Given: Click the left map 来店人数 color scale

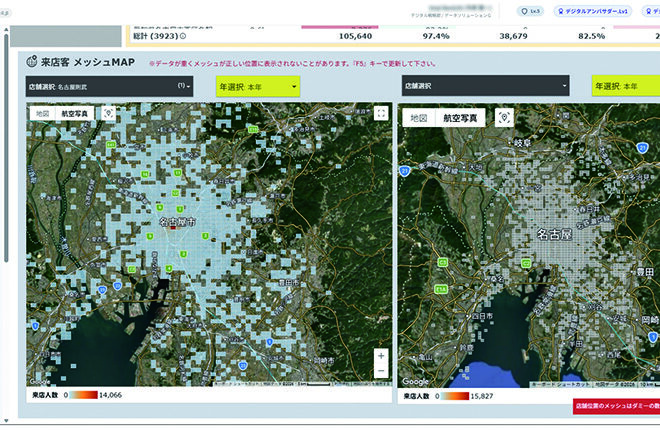Looking at the screenshot, I should pos(83,396).
